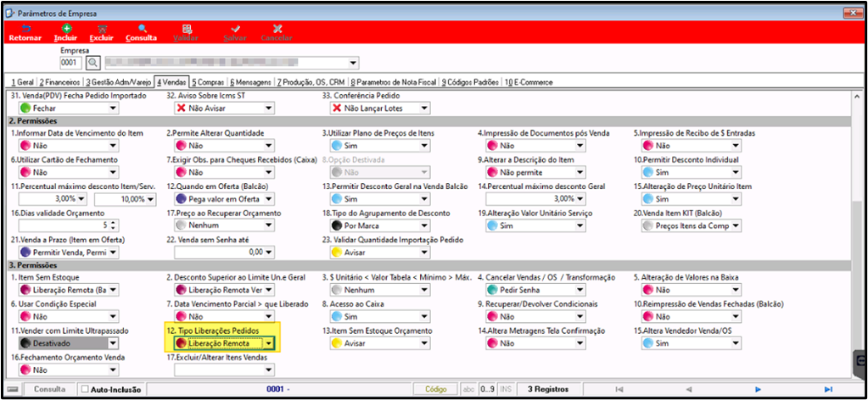Go to first record navigation arrow
Image resolution: width=868 pixels, height=400 pixels.
point(619,389)
